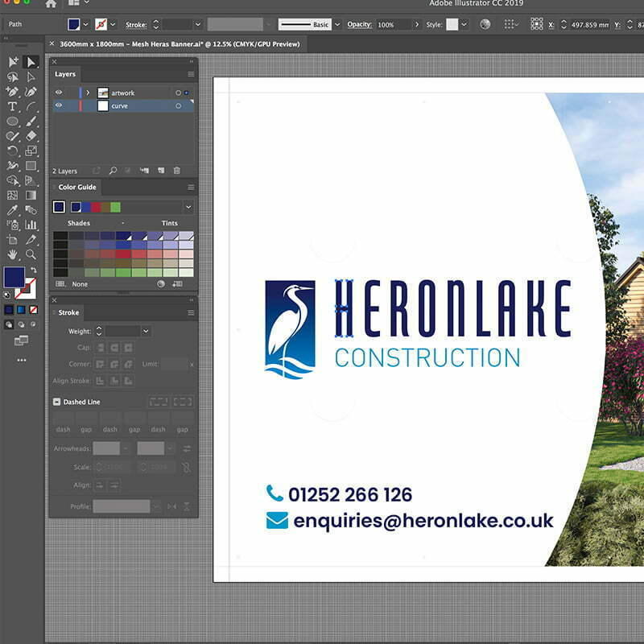Click the Stroke label in control bar
644x644 pixels.
(x=136, y=25)
